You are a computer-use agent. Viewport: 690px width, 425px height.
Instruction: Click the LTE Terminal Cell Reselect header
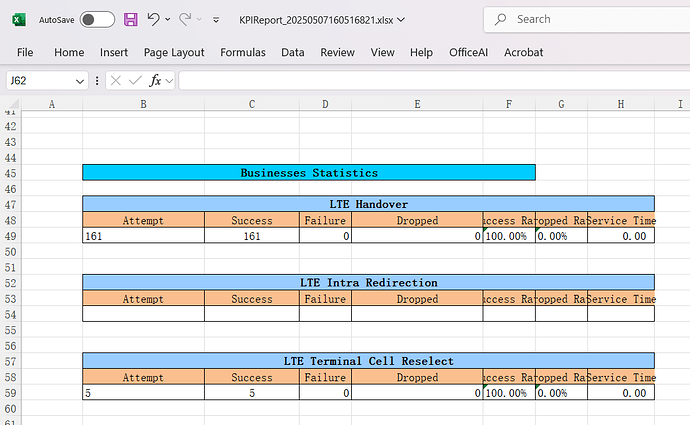[x=368, y=361]
